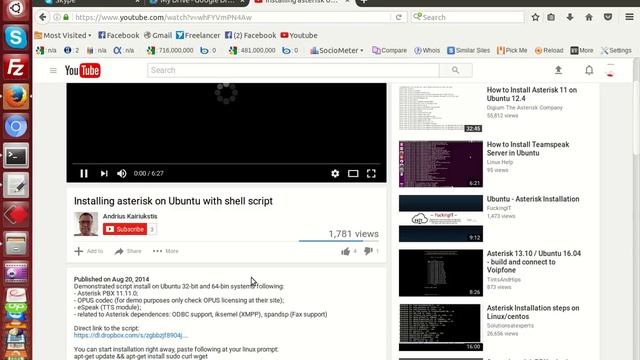Open Firefox downloads arrow
This screenshot has height=360, width=640.
click(570, 17)
